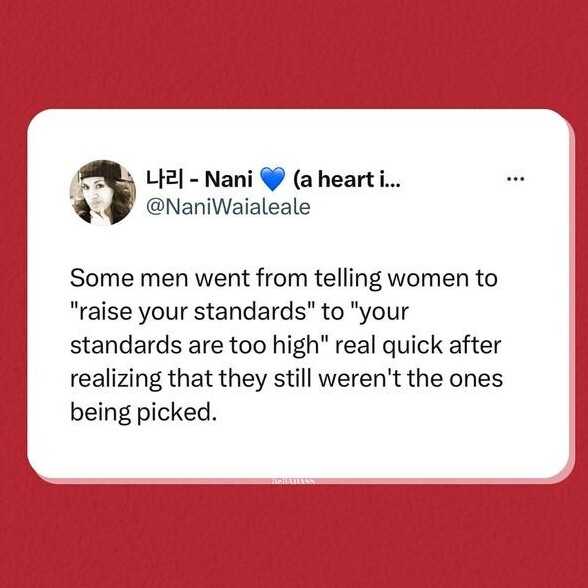This screenshot has height=588, width=588.
Task: Open the @NaniWaialeale handle link
Action: 228,207
